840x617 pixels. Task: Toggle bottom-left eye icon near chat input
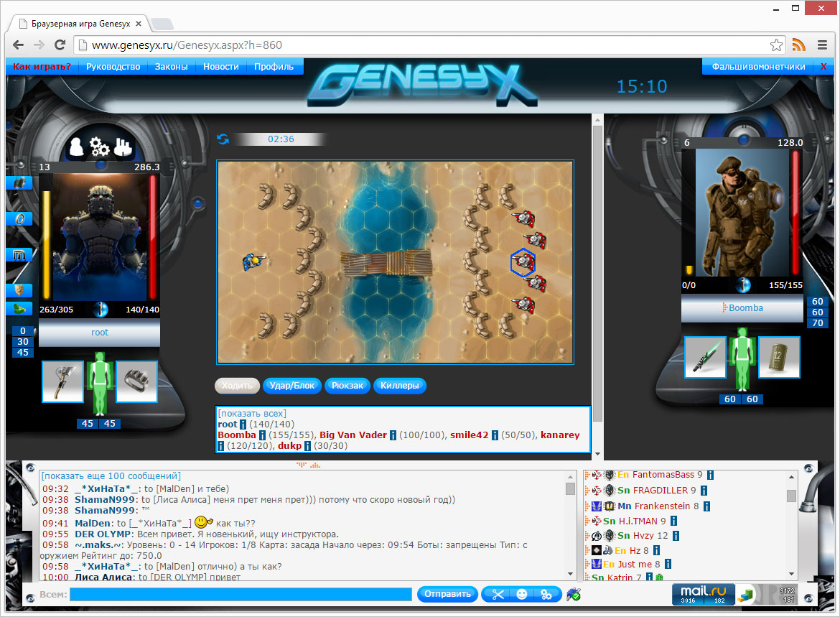click(x=31, y=598)
